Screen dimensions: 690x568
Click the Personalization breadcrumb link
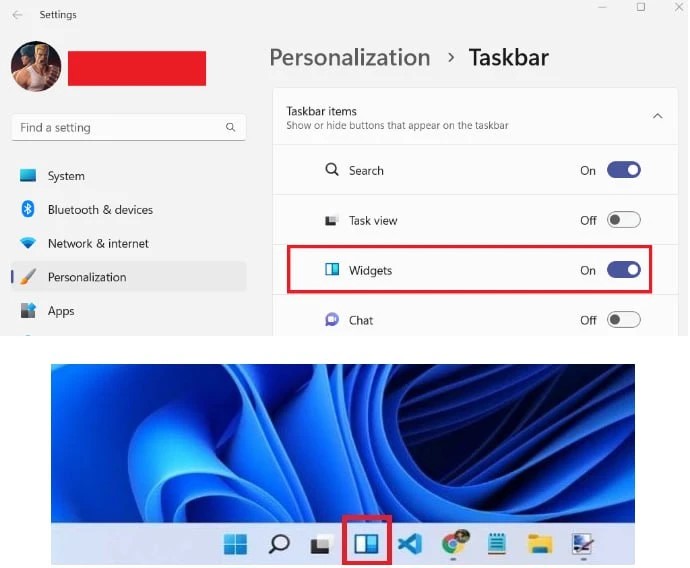(x=350, y=58)
